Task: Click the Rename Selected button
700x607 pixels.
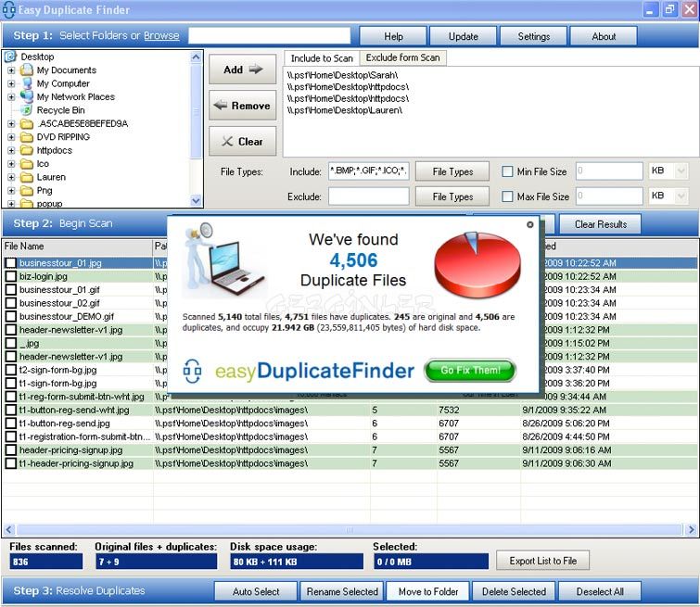Action: click(342, 591)
